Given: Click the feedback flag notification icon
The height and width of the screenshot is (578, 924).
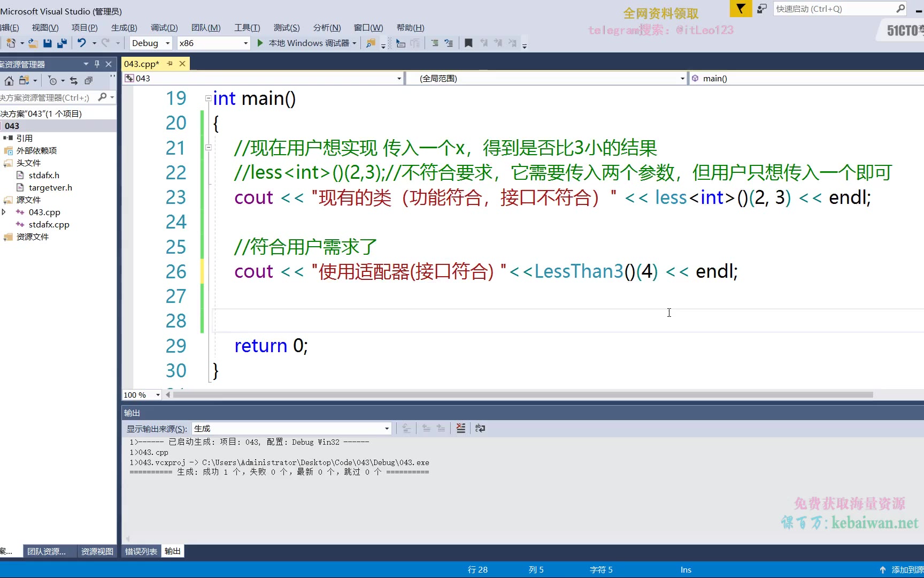Looking at the screenshot, I should coord(741,9).
